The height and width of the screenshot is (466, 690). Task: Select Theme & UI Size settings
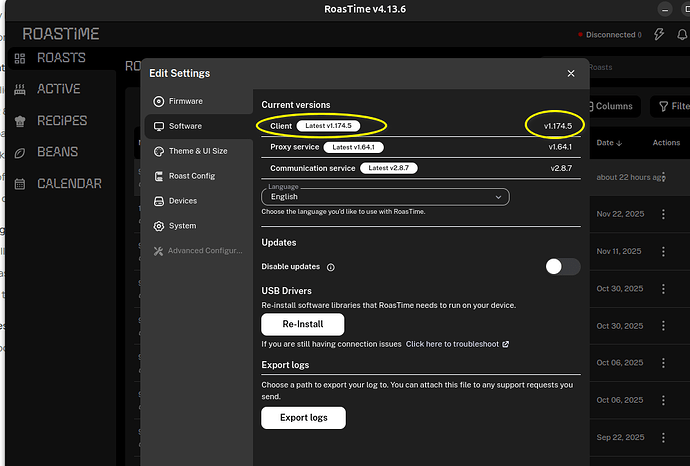coord(197,151)
